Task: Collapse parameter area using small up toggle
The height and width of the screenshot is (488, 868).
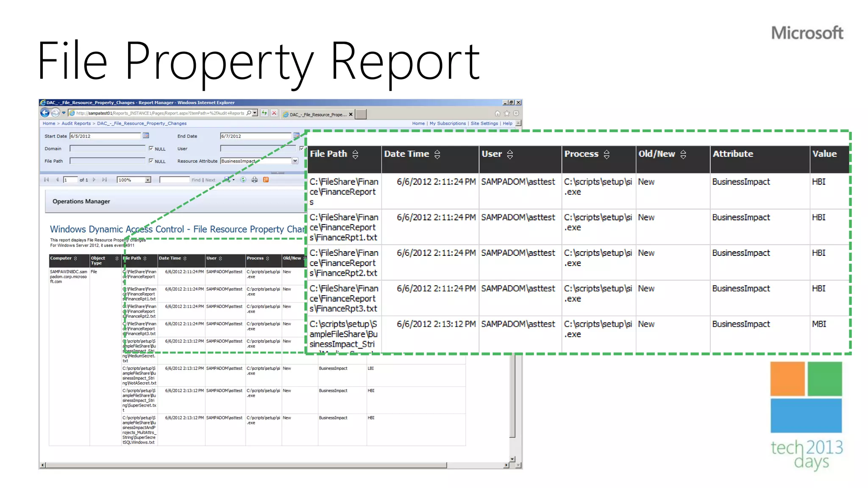Action: pyautogui.click(x=278, y=172)
